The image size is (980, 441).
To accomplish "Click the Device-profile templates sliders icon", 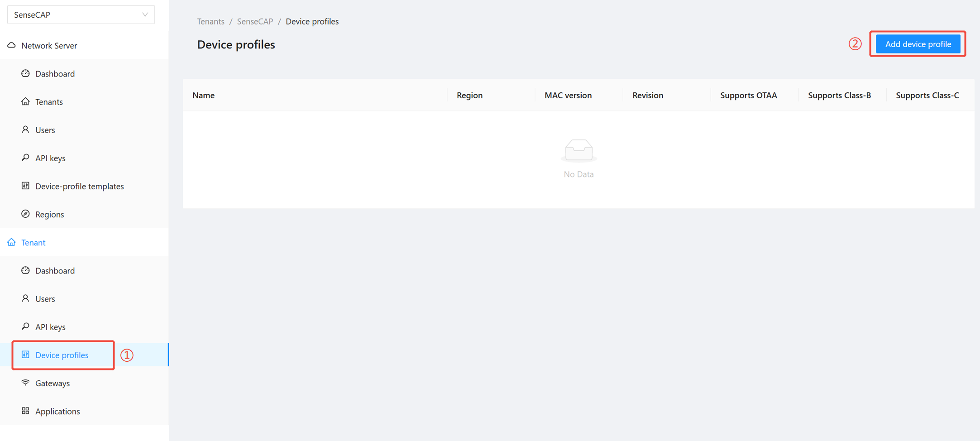I will (x=25, y=186).
